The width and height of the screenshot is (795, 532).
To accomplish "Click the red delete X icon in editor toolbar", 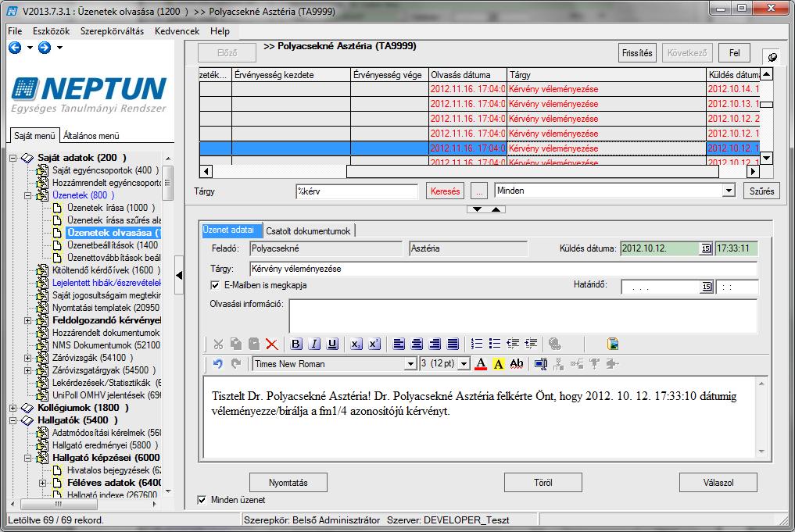I will pos(272,344).
